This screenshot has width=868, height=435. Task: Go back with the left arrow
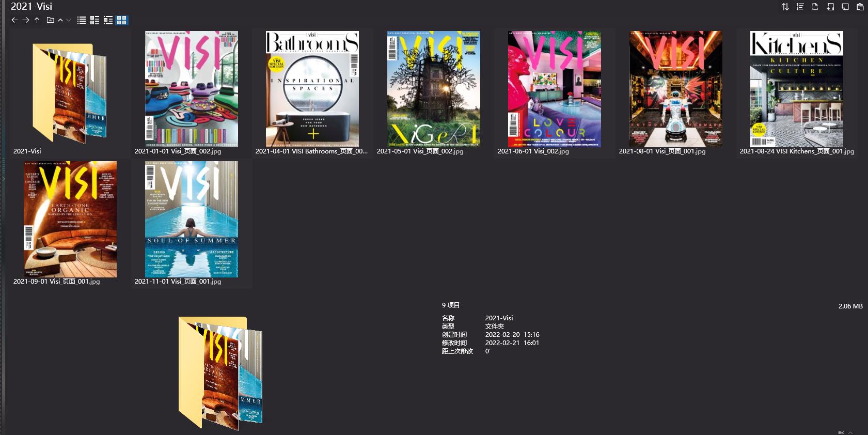pos(14,20)
